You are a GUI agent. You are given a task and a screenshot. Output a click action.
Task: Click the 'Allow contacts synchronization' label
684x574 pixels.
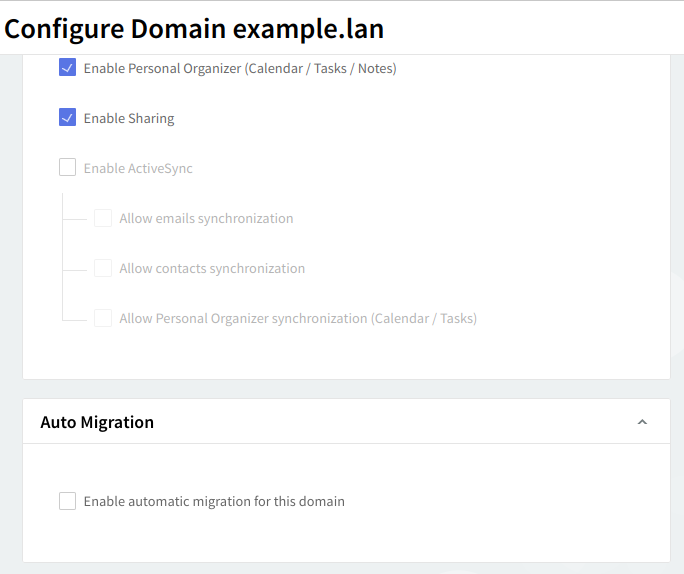[x=212, y=269]
